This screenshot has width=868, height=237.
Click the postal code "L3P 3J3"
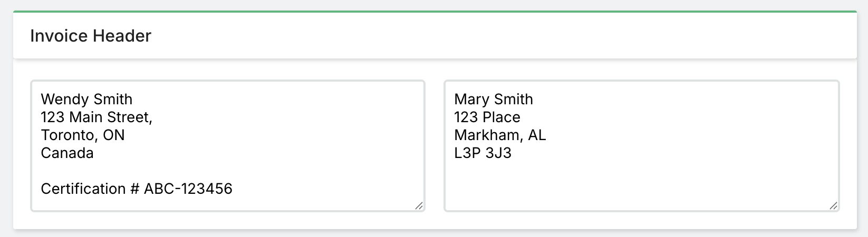coord(483,153)
